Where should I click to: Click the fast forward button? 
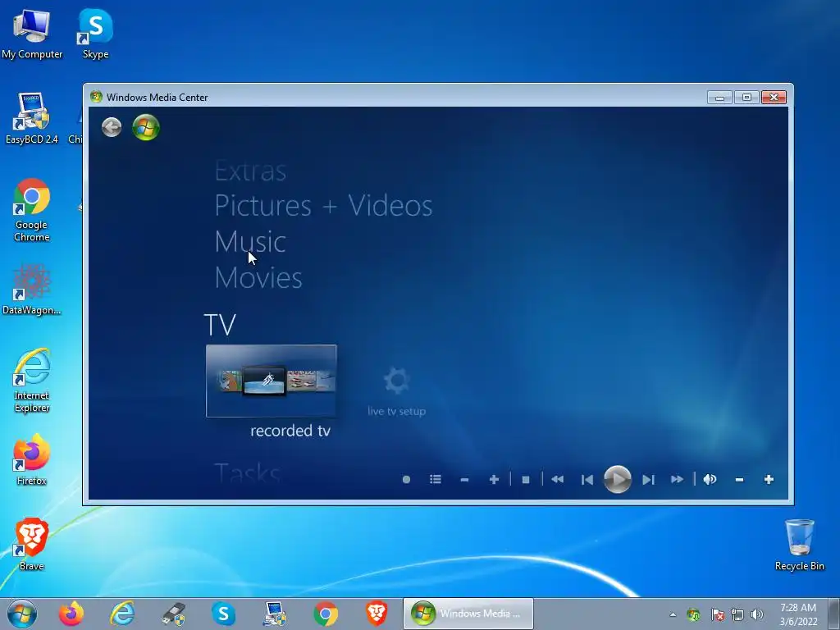click(x=677, y=479)
